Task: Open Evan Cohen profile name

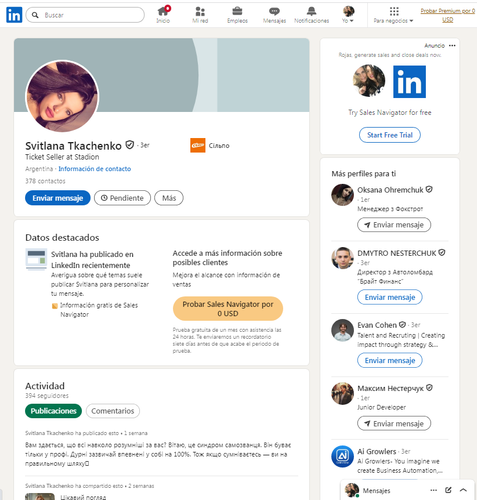Action: 377,325
